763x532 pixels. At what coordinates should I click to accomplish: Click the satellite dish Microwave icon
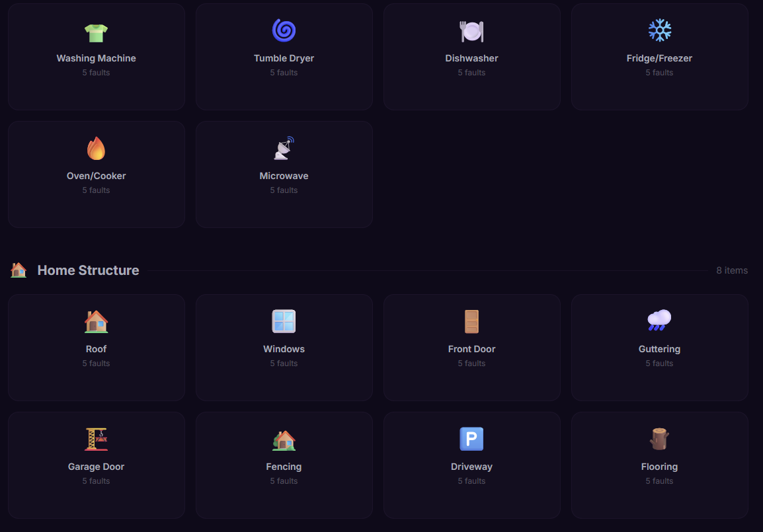[284, 148]
